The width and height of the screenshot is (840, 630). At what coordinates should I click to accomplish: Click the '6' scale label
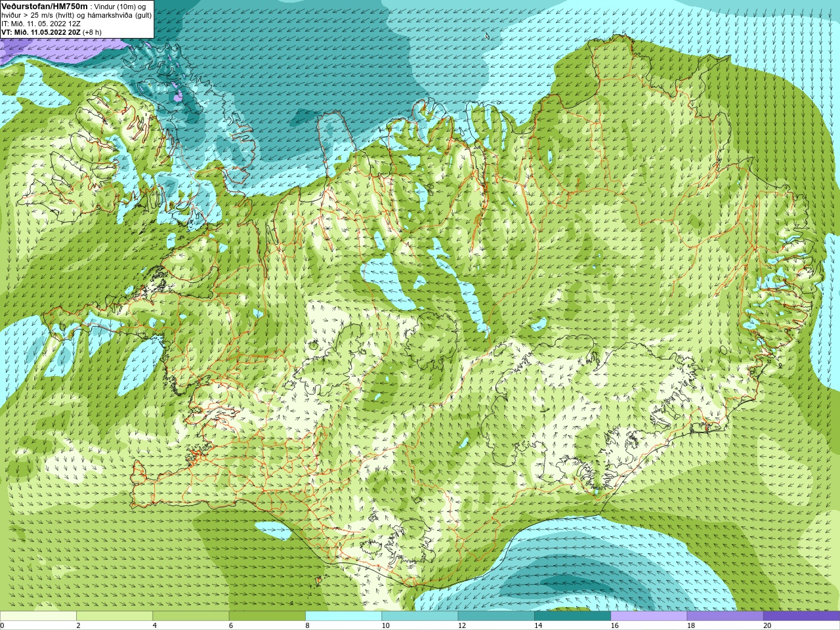pyautogui.click(x=231, y=625)
